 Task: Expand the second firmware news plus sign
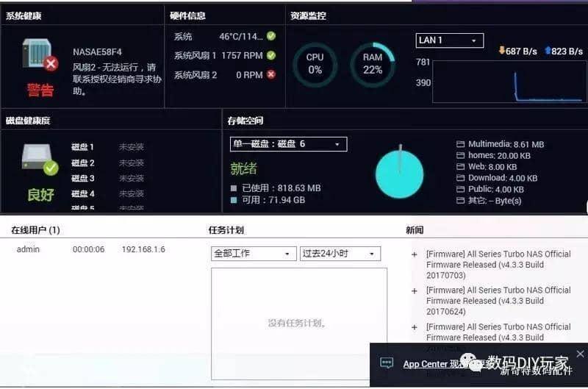pos(415,291)
